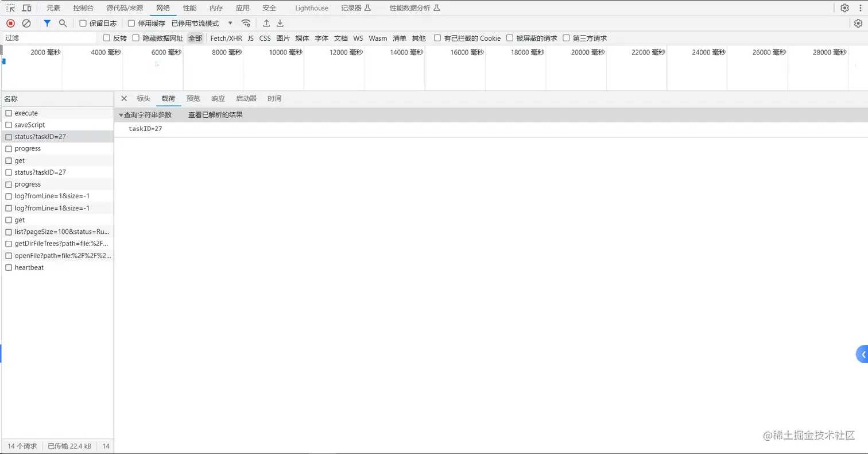Open network search magnifier icon
Viewport: 868px width, 454px height.
63,23
